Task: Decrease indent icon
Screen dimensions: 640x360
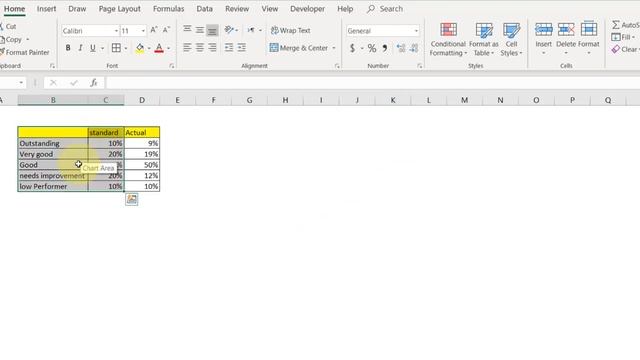Action: click(x=229, y=48)
